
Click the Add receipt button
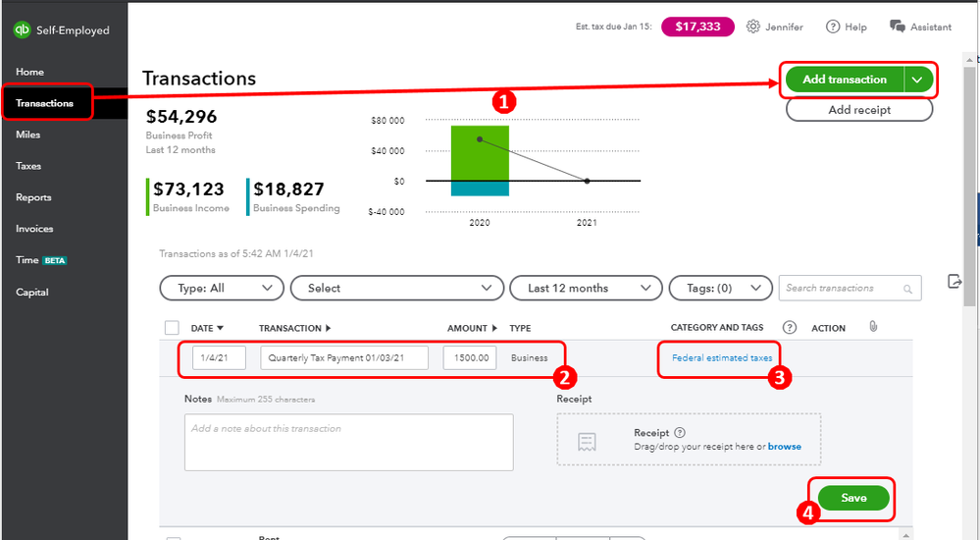point(859,110)
